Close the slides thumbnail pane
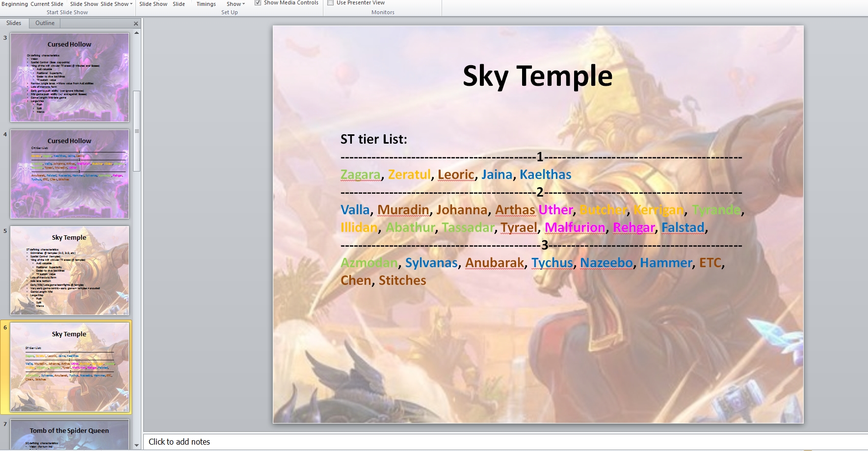Image resolution: width=868 pixels, height=451 pixels. [x=136, y=24]
